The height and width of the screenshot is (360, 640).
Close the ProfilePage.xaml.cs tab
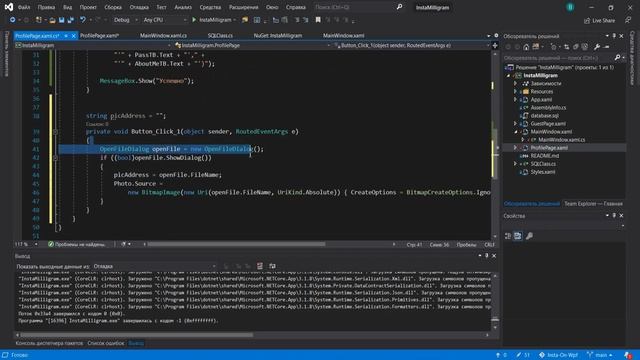[73, 36]
